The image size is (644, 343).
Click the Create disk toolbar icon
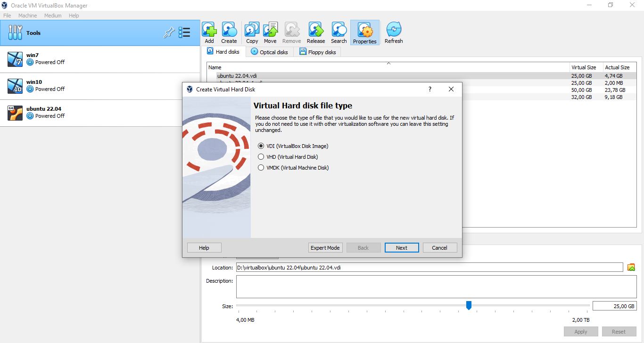[229, 30]
